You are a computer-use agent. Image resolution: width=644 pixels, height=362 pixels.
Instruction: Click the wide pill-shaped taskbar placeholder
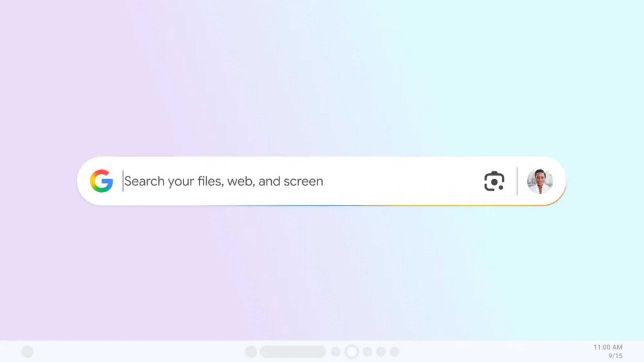(x=293, y=352)
